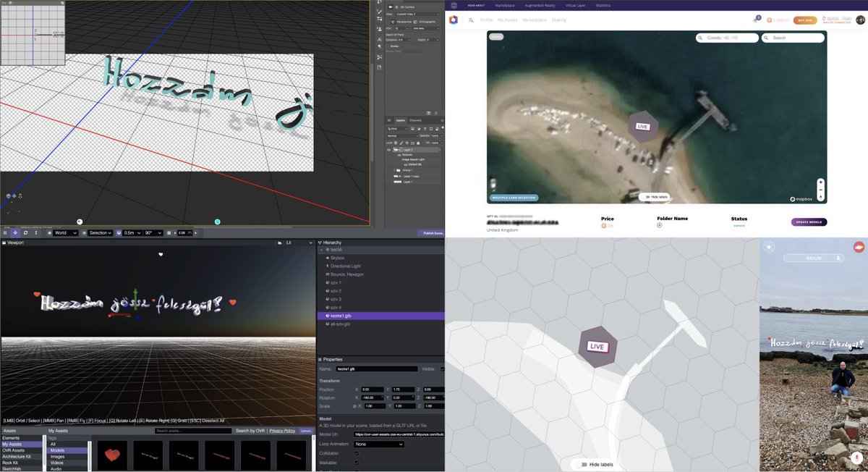
Task: Click the Search assets input field
Action: point(193,431)
